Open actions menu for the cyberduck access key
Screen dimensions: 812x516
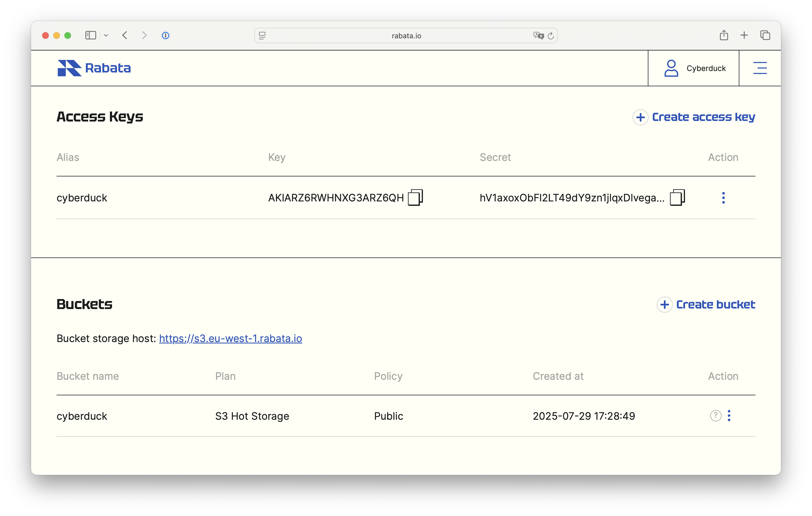(723, 198)
